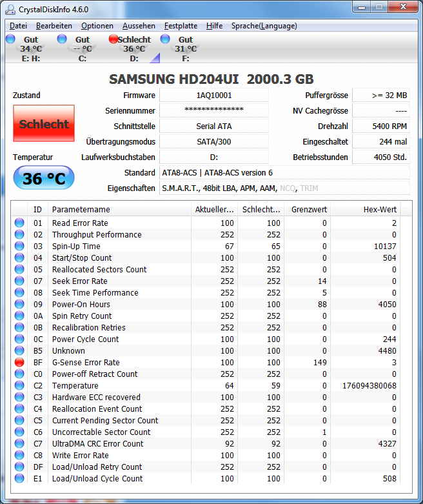Open the Optionen menu

tap(97, 26)
